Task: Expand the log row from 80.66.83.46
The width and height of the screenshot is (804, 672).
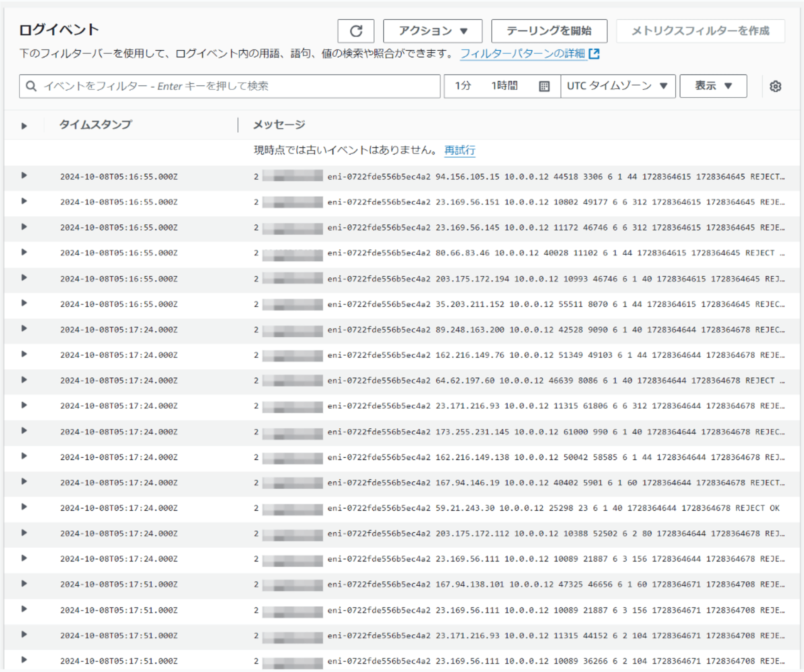Action: click(x=24, y=252)
